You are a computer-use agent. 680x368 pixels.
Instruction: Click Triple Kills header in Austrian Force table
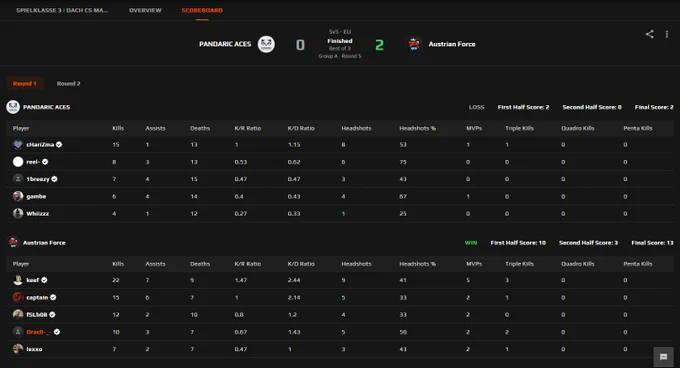[519, 264]
